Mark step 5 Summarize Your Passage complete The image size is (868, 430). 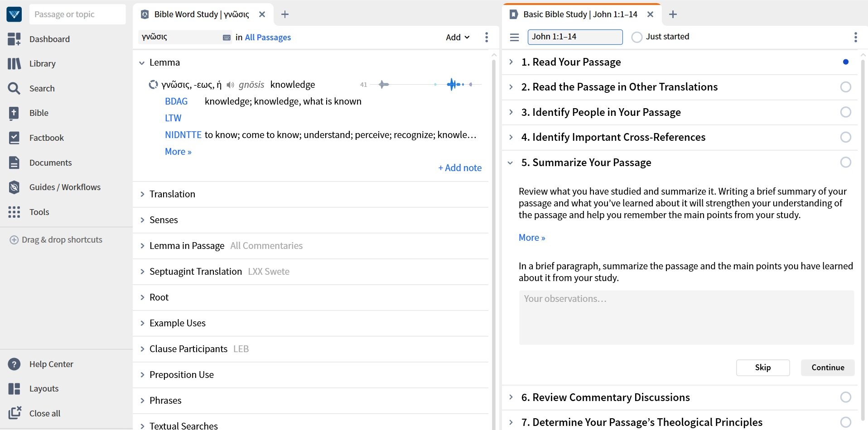pos(846,162)
